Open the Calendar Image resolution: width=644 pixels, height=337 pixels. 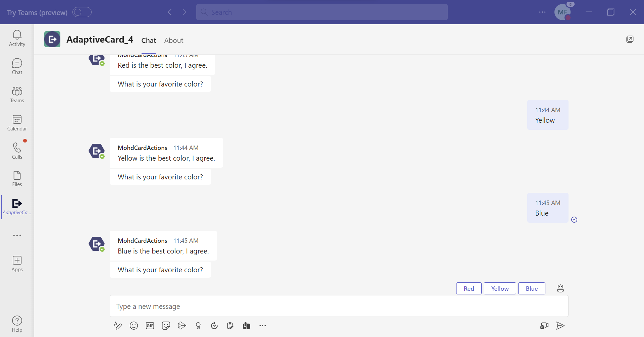pos(17,123)
